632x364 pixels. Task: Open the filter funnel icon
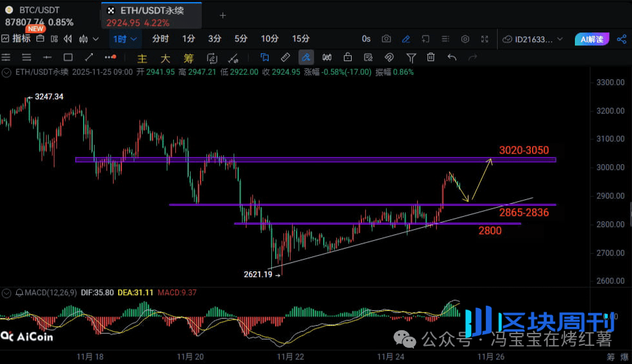[x=411, y=57]
